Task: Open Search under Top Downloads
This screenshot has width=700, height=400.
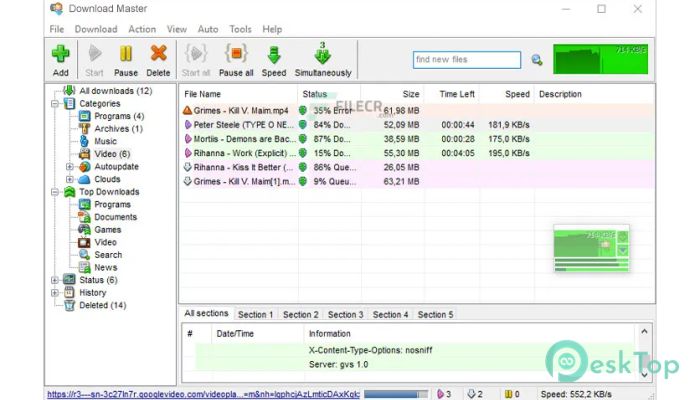Action: tap(108, 255)
